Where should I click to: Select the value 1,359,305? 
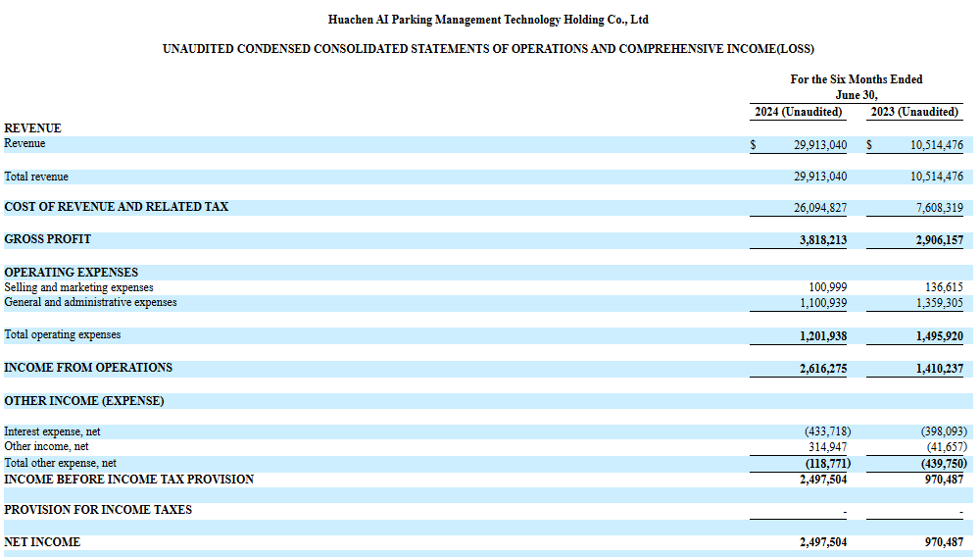pos(940,303)
